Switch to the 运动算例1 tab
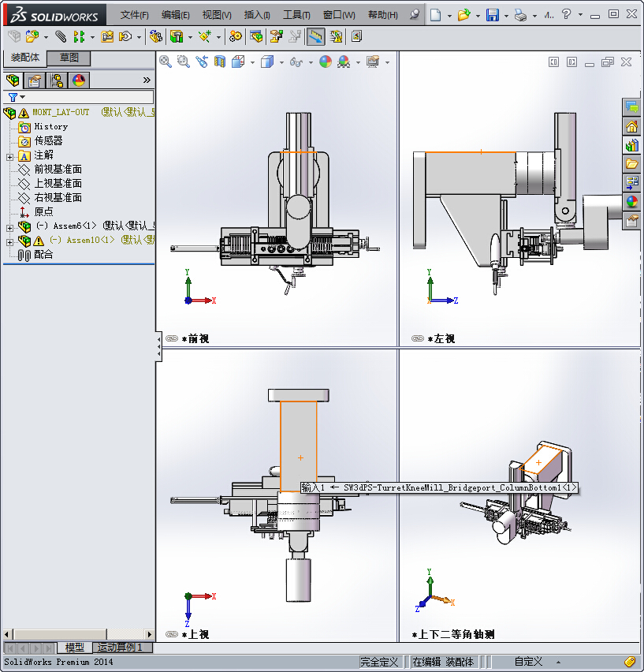644x672 pixels. tap(123, 647)
